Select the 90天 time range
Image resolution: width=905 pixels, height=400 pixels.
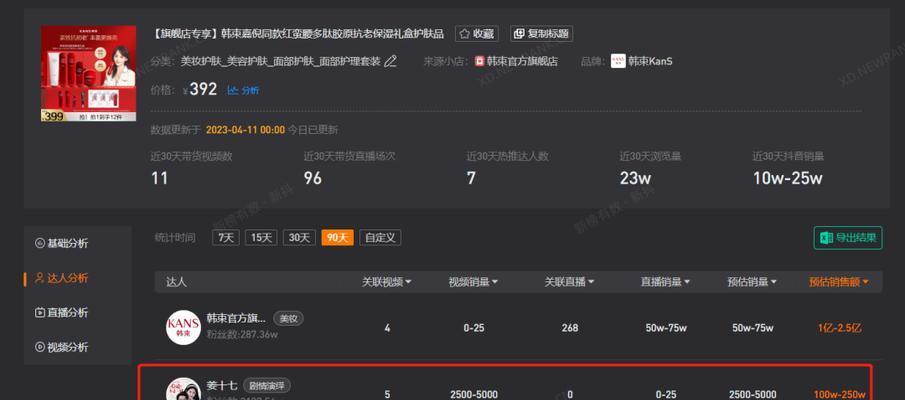[338, 238]
